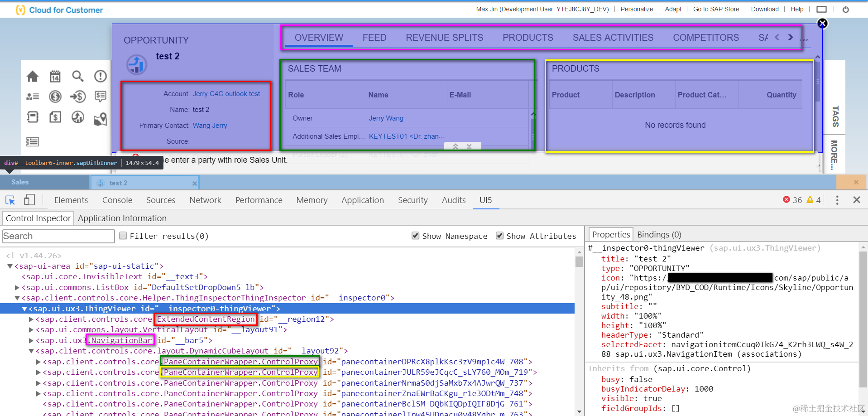Select the Sales work center tab
Screen dimensions: 868x416
20,182
